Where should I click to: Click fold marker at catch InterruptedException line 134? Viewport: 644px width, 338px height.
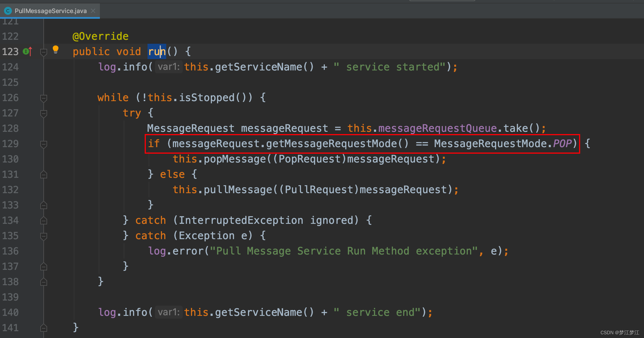pos(44,220)
